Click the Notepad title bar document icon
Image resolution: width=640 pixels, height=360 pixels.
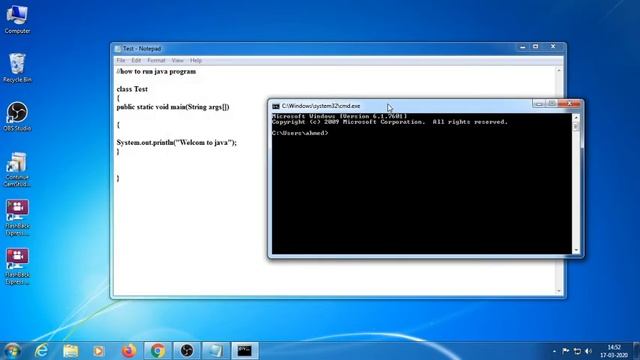(x=118, y=49)
